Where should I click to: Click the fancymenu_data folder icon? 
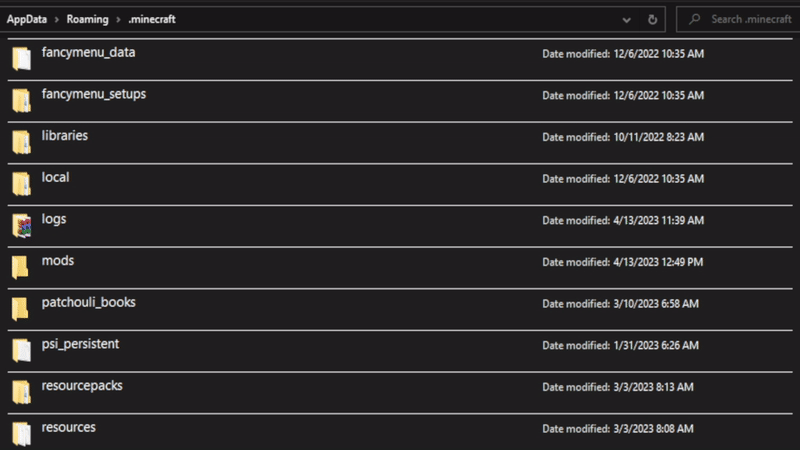click(21, 59)
